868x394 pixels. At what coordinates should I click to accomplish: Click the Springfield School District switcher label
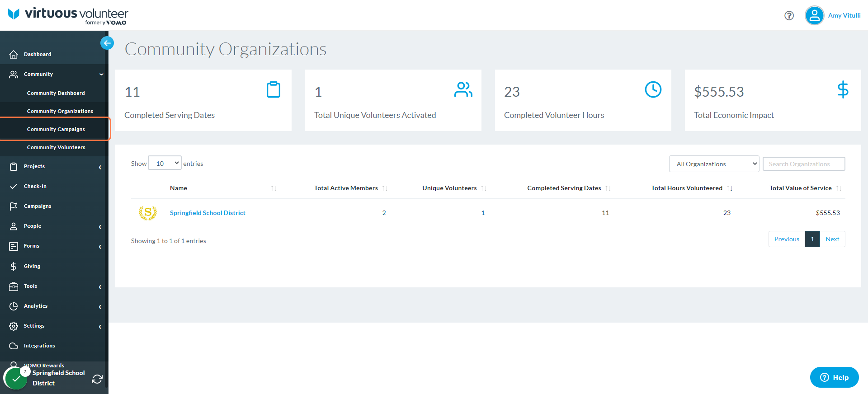pyautogui.click(x=59, y=378)
